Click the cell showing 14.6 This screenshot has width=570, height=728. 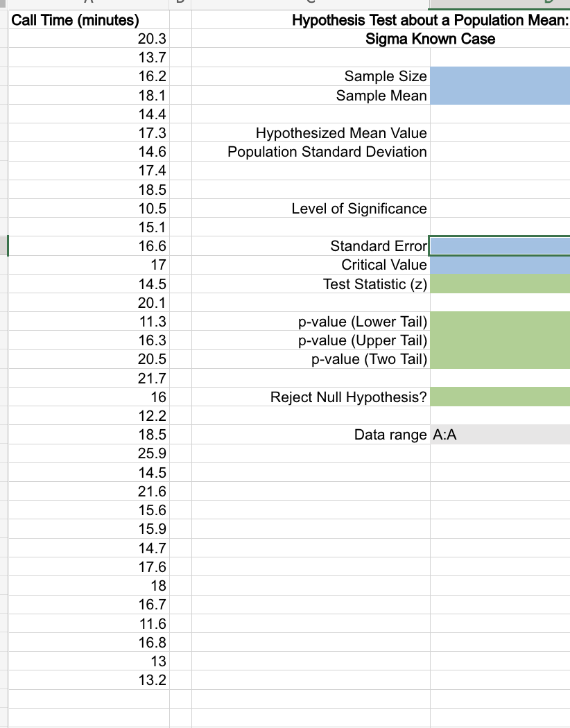[89, 152]
